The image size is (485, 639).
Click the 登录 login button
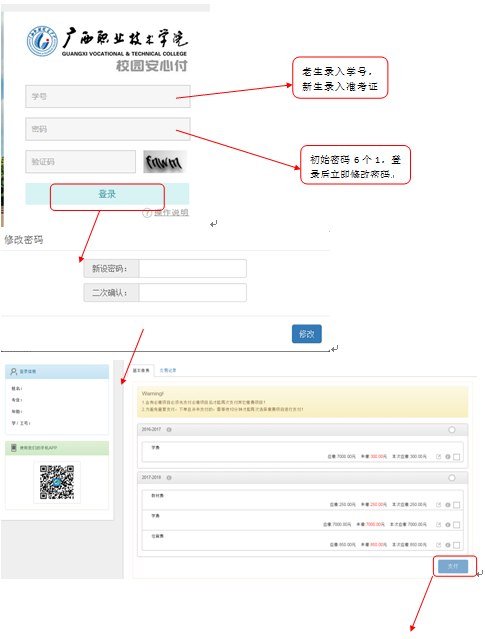(107, 194)
